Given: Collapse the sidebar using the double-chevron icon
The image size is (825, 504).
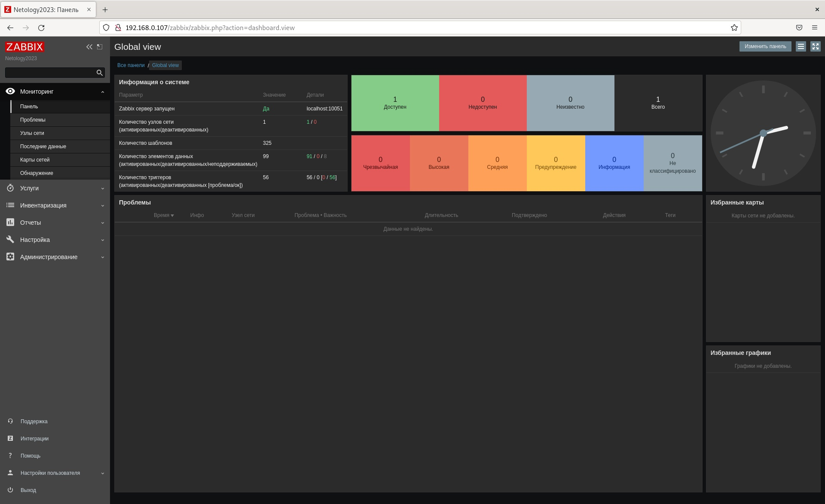Looking at the screenshot, I should 89,47.
